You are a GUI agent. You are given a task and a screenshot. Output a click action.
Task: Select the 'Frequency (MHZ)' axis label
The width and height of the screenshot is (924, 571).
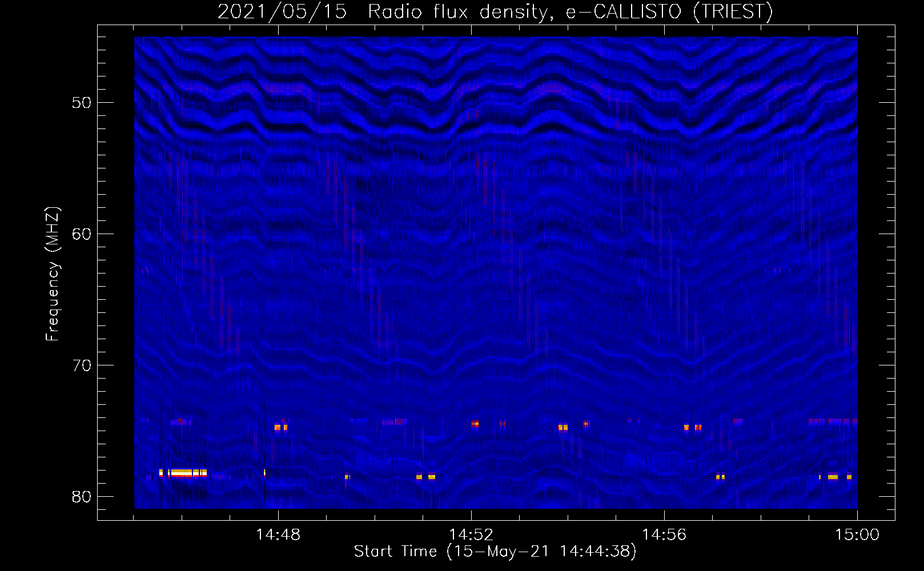53,274
